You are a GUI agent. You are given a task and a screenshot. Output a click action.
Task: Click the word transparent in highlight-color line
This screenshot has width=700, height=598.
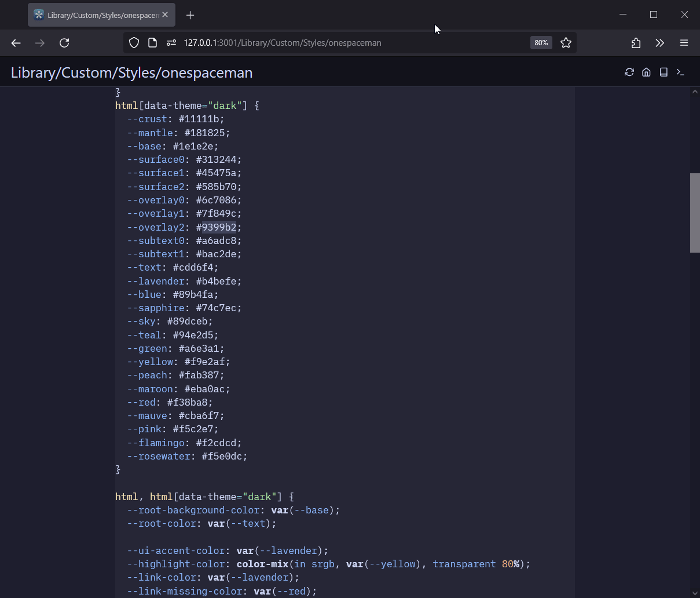point(464,564)
